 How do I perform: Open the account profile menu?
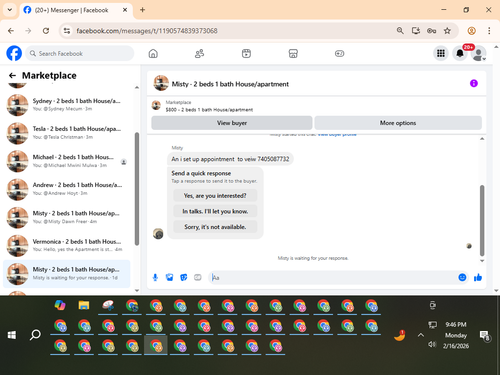[479, 54]
